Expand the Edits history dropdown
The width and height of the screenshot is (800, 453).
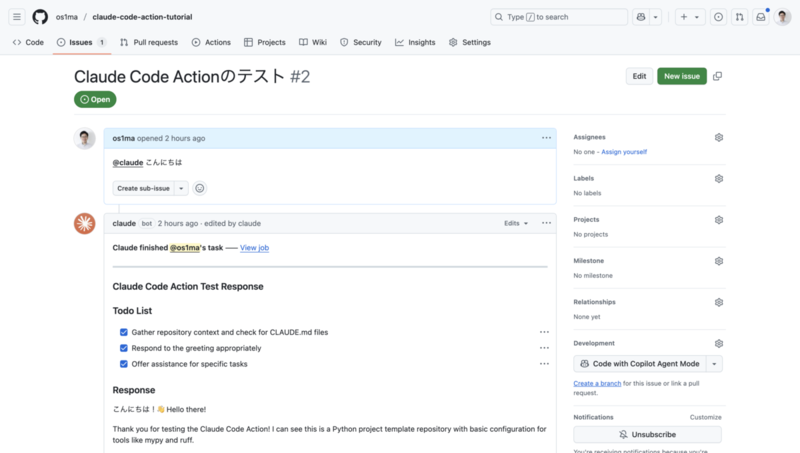516,223
